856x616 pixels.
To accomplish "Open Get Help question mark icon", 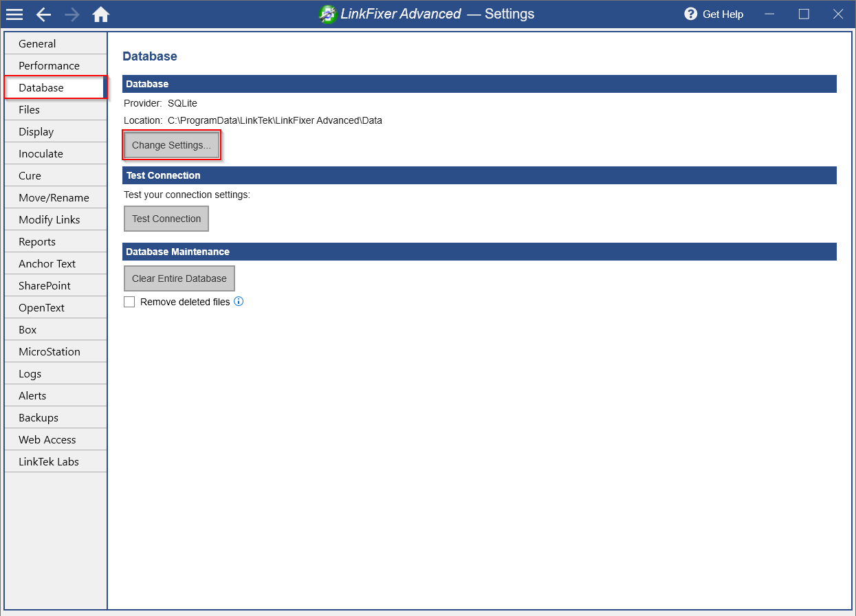I will [691, 14].
